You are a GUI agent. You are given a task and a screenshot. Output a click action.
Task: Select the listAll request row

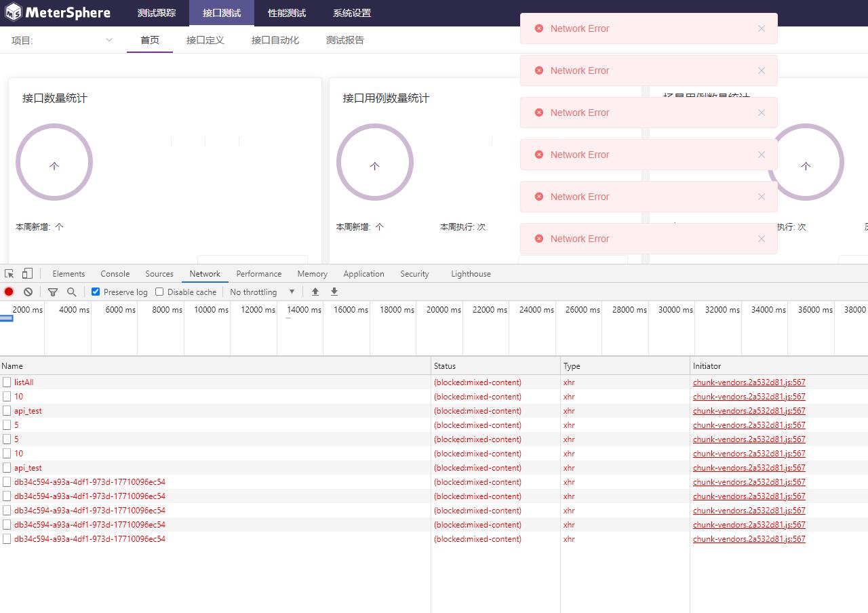pyautogui.click(x=434, y=382)
